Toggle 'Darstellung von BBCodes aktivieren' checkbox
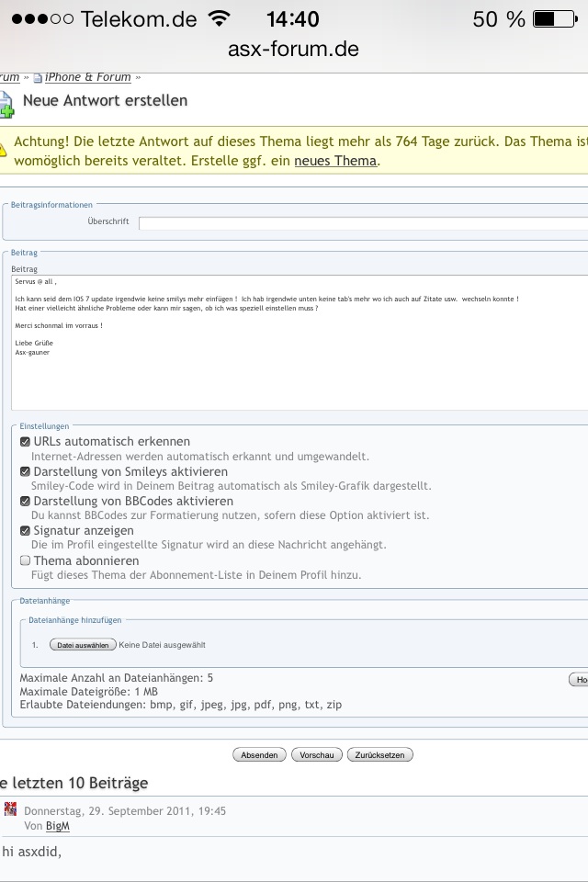Viewport: 588px width, 882px height. pos(26,502)
